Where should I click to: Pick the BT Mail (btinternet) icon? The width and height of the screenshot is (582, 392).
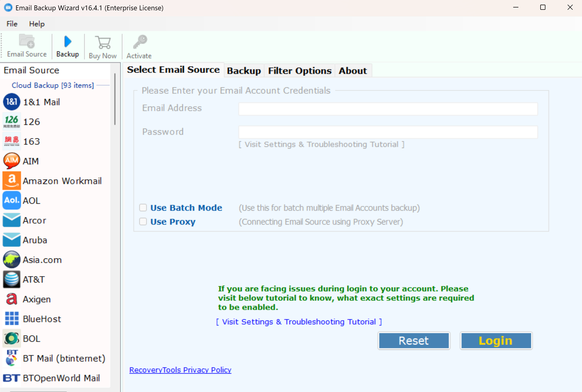pyautogui.click(x=12, y=358)
